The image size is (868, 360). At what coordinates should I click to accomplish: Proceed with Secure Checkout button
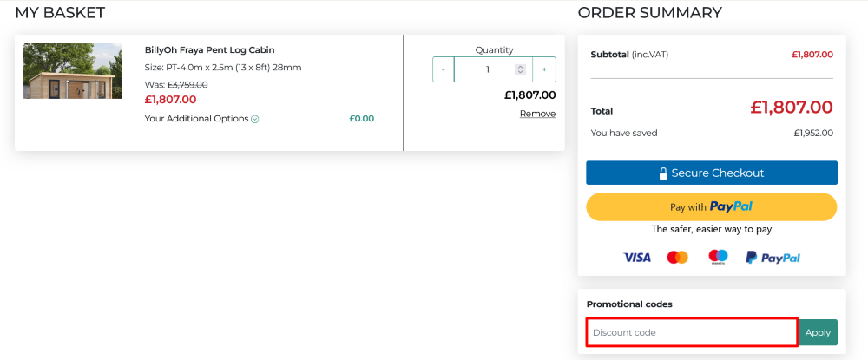712,173
